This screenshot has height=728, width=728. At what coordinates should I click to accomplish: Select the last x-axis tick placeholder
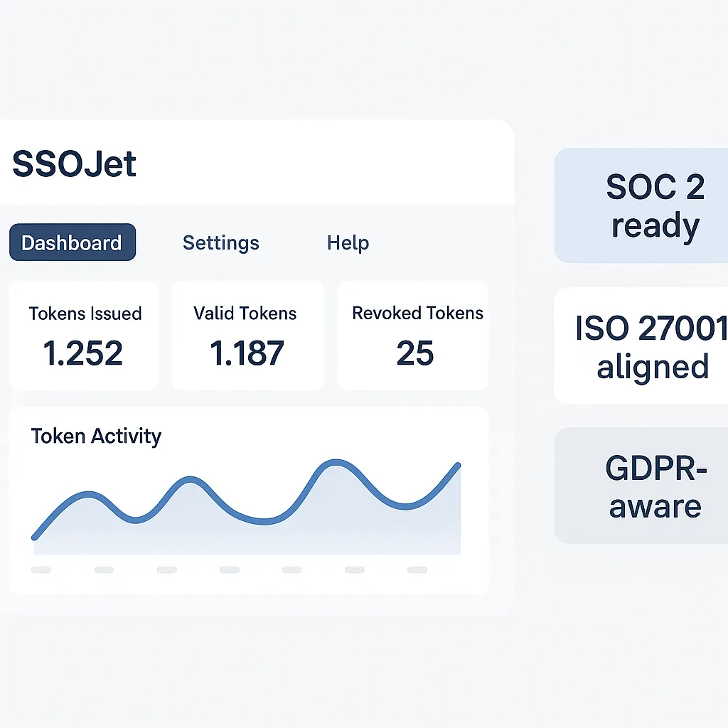(417, 569)
